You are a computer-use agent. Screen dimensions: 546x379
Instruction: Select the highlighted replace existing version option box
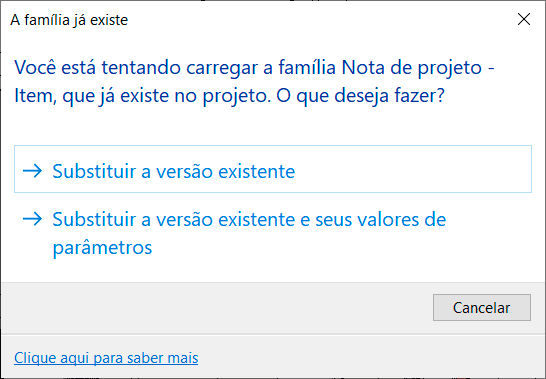coord(273,169)
